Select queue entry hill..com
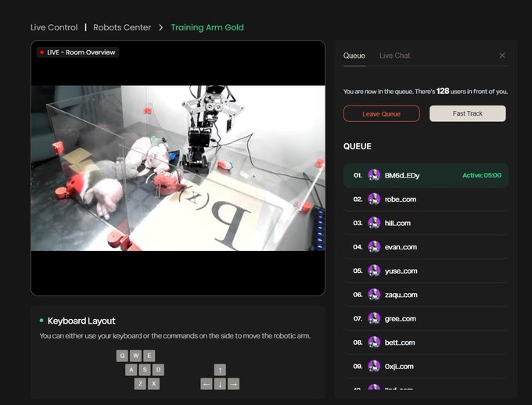 (426, 223)
